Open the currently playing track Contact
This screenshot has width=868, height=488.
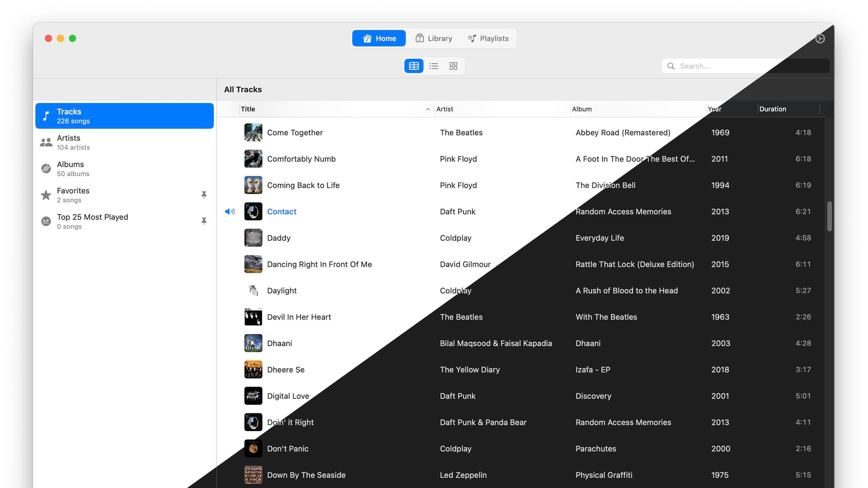coord(282,211)
